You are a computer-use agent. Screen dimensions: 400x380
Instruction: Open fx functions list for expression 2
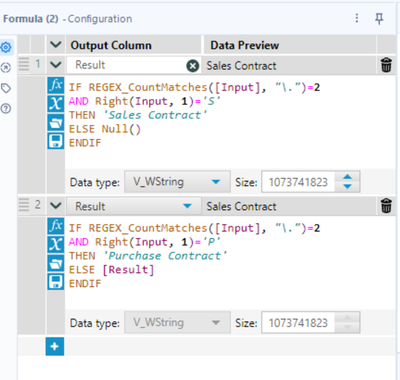(55, 226)
